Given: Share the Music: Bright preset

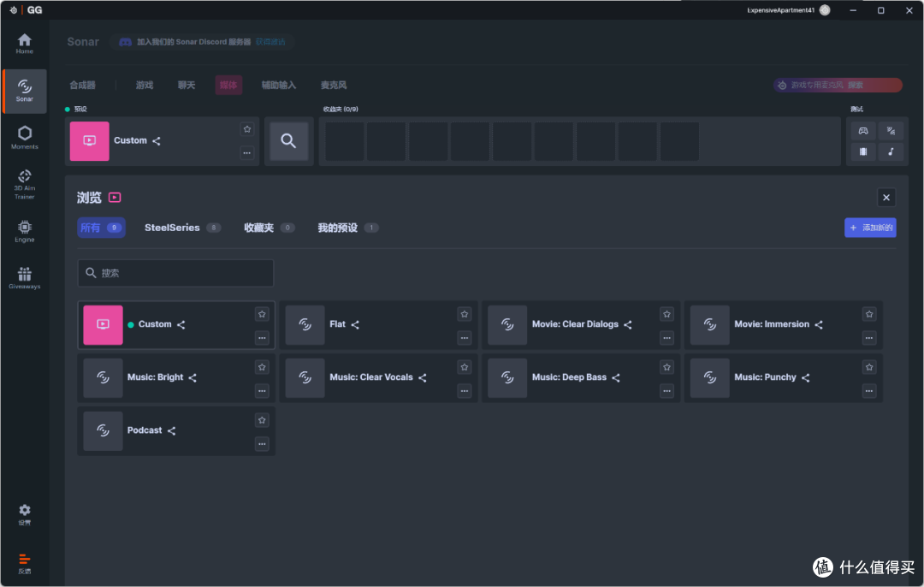Looking at the screenshot, I should (x=192, y=377).
